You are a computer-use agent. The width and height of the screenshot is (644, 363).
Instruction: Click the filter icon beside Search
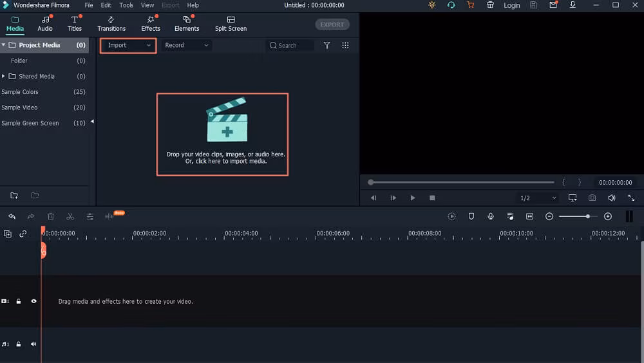click(327, 46)
